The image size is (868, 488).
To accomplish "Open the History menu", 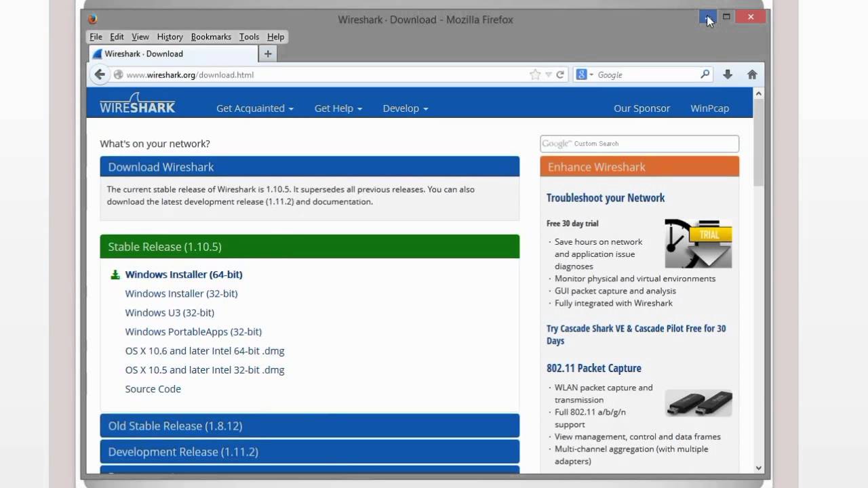I will click(170, 37).
